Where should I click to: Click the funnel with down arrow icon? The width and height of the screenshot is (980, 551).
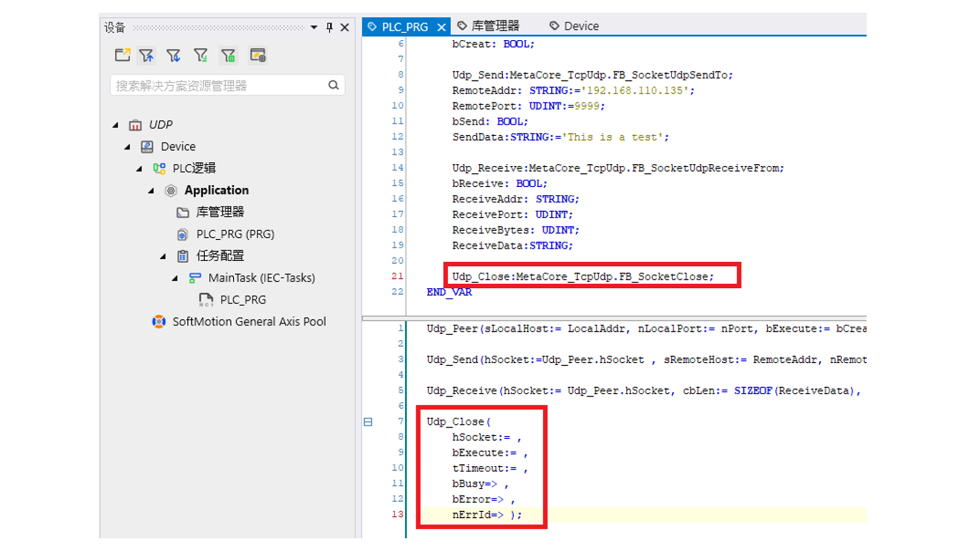174,55
